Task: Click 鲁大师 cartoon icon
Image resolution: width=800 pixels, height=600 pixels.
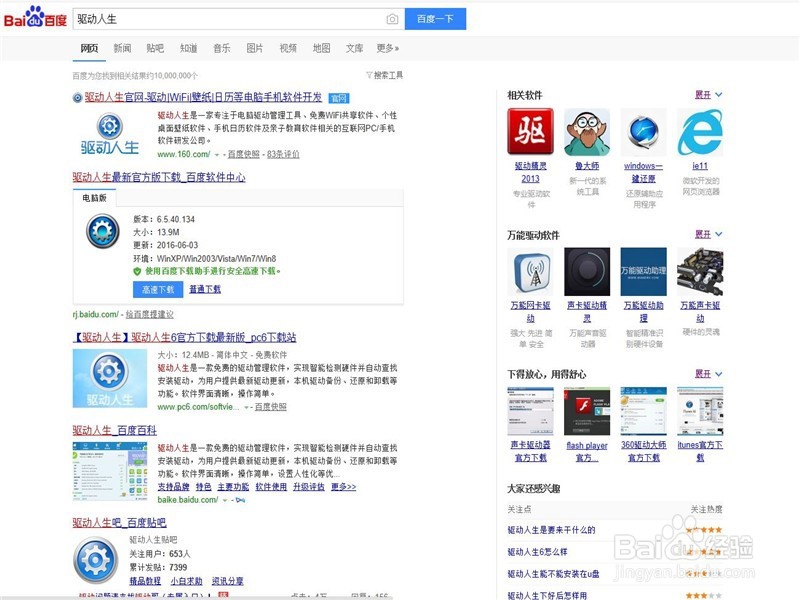Action: point(587,132)
